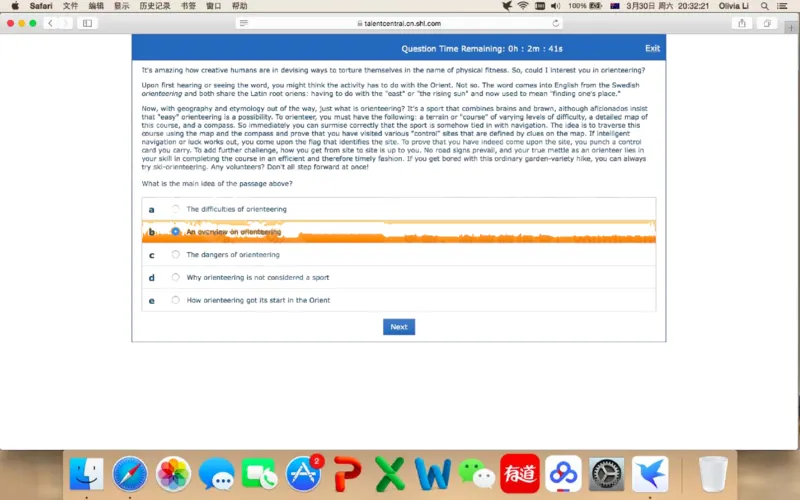Click the Exit link in the header
800x500 pixels.
(652, 48)
